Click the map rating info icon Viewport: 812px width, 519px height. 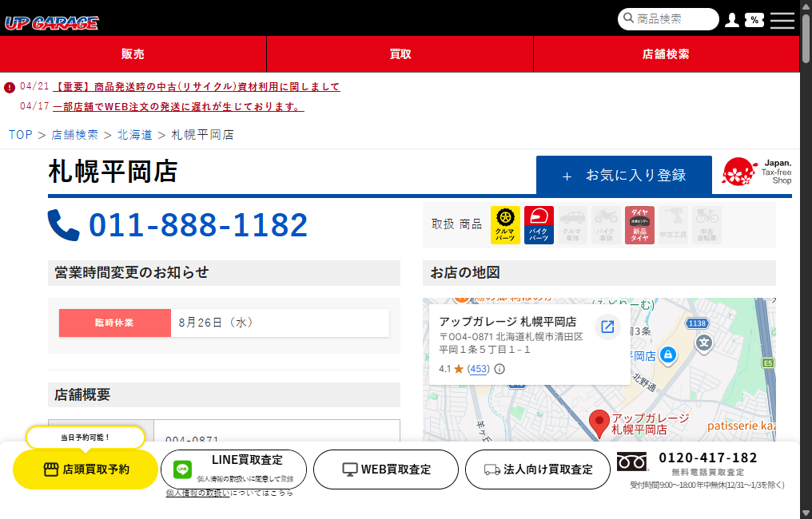(x=500, y=369)
